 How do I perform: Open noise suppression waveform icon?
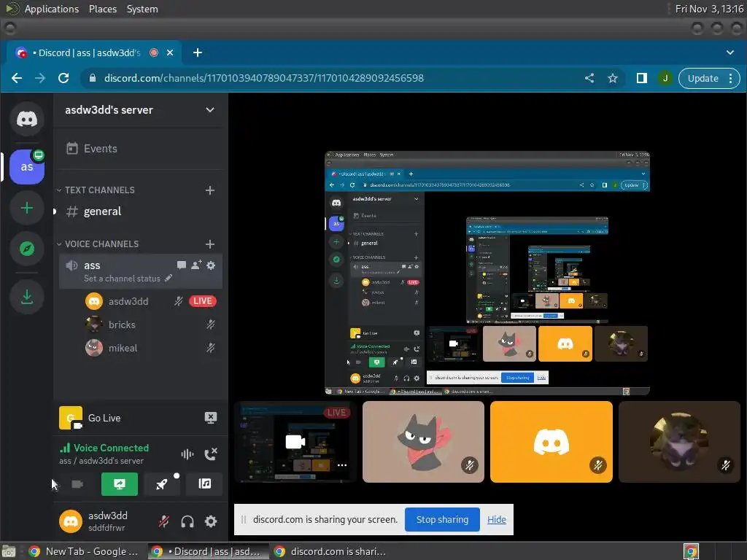187,454
